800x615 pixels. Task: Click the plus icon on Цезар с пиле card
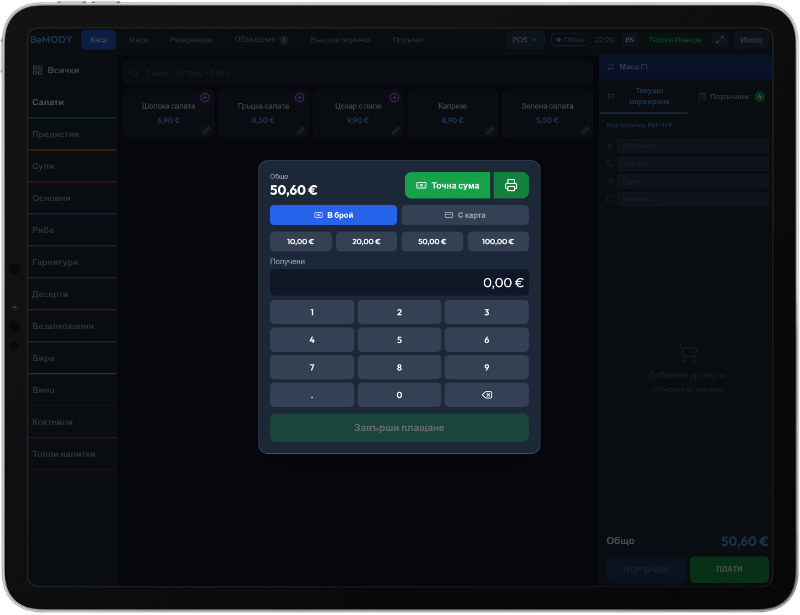tap(394, 97)
